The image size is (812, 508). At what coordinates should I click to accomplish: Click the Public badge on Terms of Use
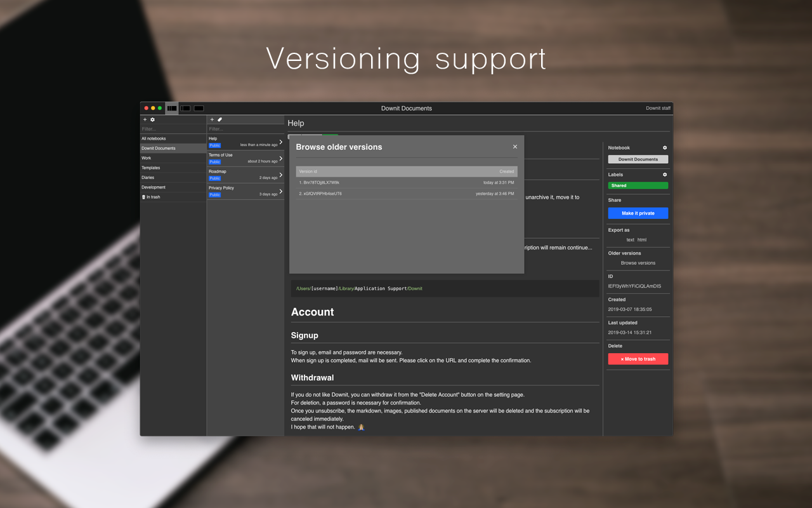click(x=215, y=162)
